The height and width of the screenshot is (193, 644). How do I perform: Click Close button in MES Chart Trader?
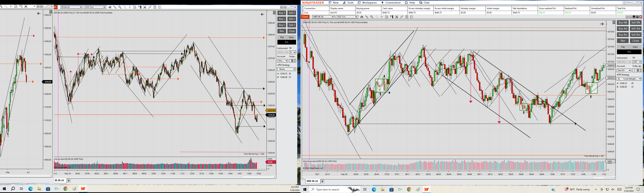(635, 41)
